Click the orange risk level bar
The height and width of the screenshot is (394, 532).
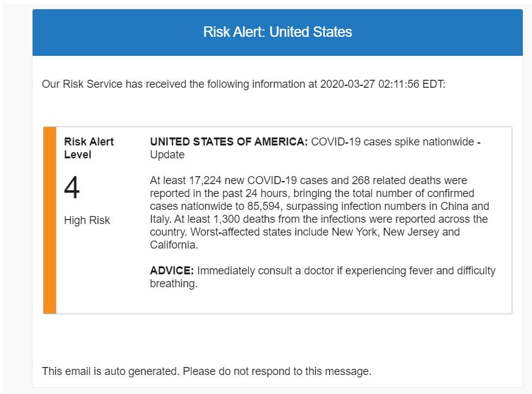(50, 220)
